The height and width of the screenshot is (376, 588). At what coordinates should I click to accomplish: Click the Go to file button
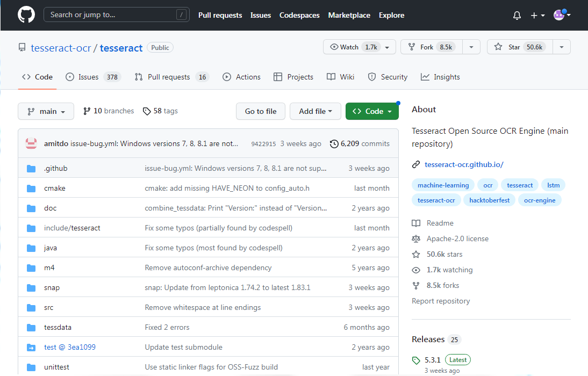click(x=261, y=111)
